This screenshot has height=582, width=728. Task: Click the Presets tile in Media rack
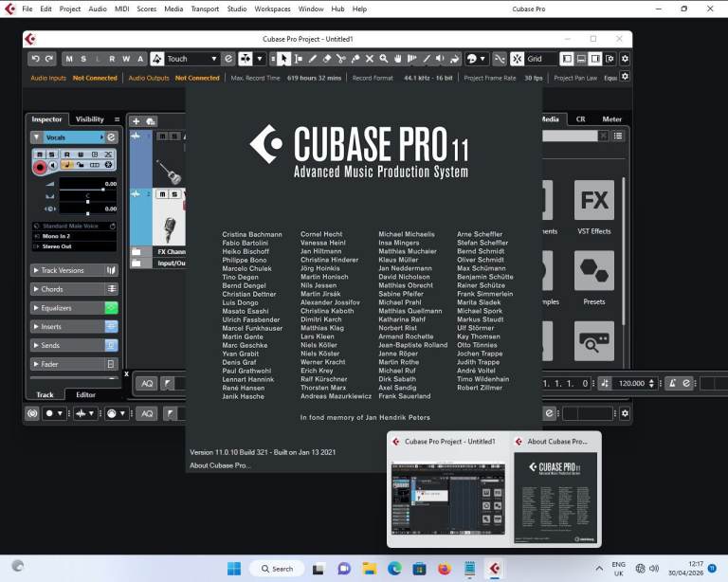pos(594,281)
